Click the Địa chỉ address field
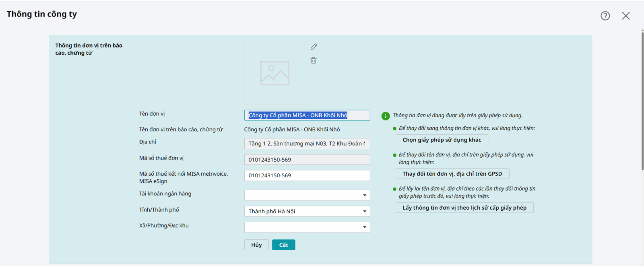Screen dimensions: 644x266 [x=307, y=143]
